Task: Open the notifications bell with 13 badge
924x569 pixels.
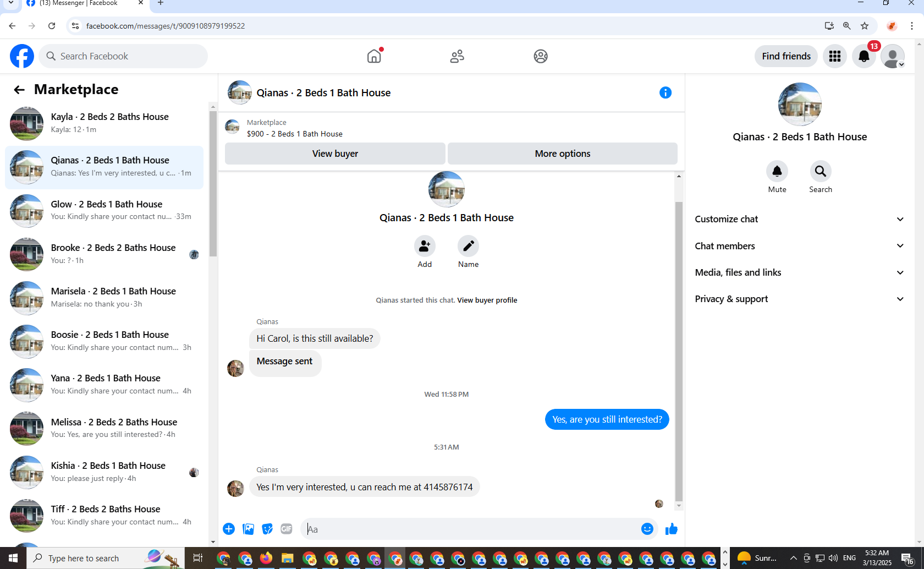Action: pos(864,56)
